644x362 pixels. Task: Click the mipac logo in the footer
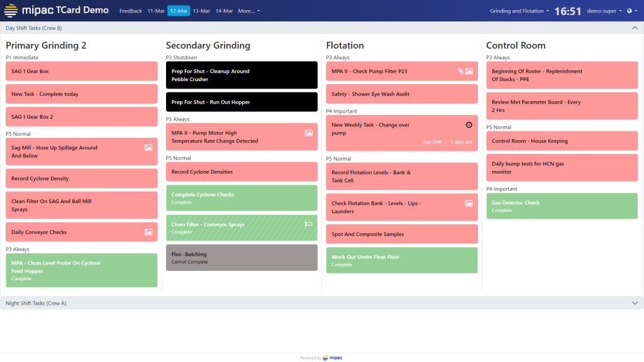pyautogui.click(x=333, y=357)
